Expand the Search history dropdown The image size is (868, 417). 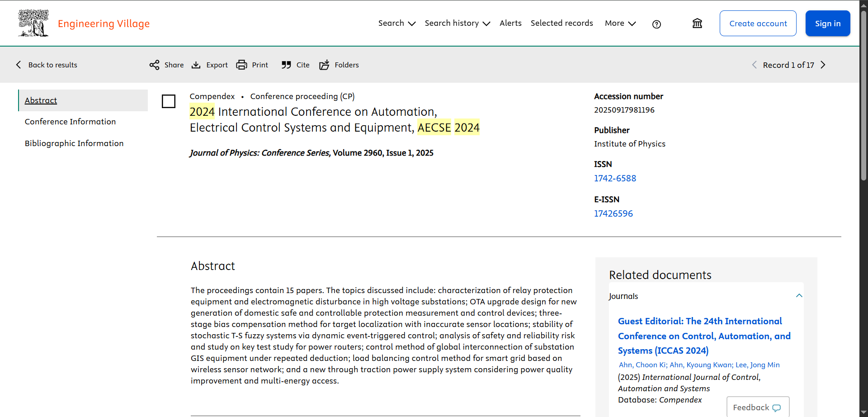pos(457,24)
